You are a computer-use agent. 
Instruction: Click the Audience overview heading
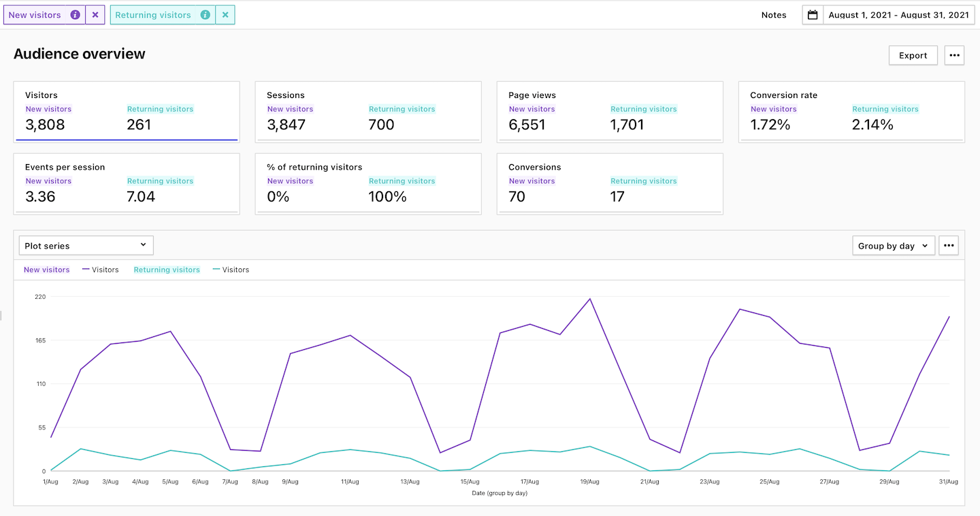[80, 54]
